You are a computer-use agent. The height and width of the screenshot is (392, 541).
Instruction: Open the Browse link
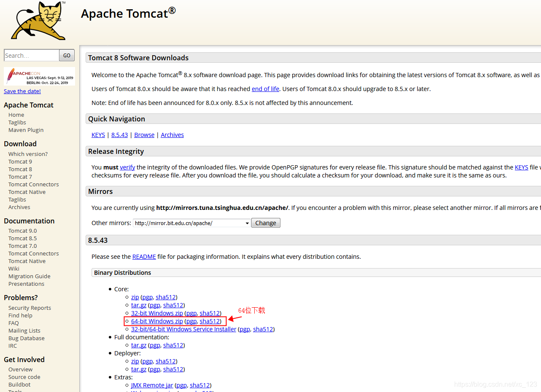click(x=144, y=135)
